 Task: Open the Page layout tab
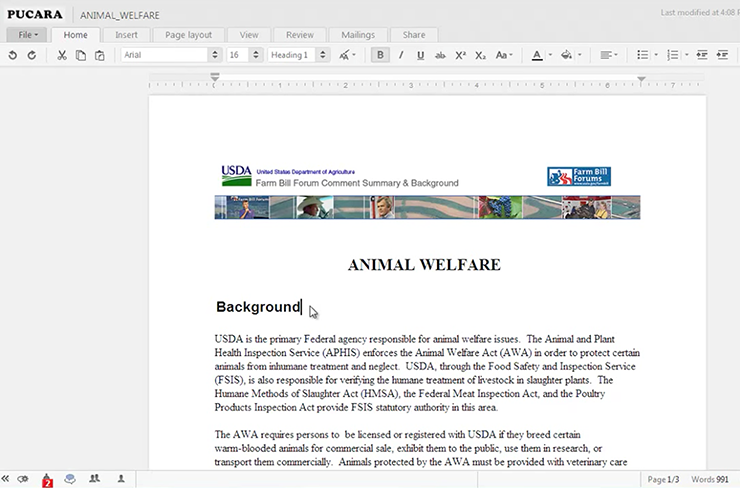click(188, 35)
